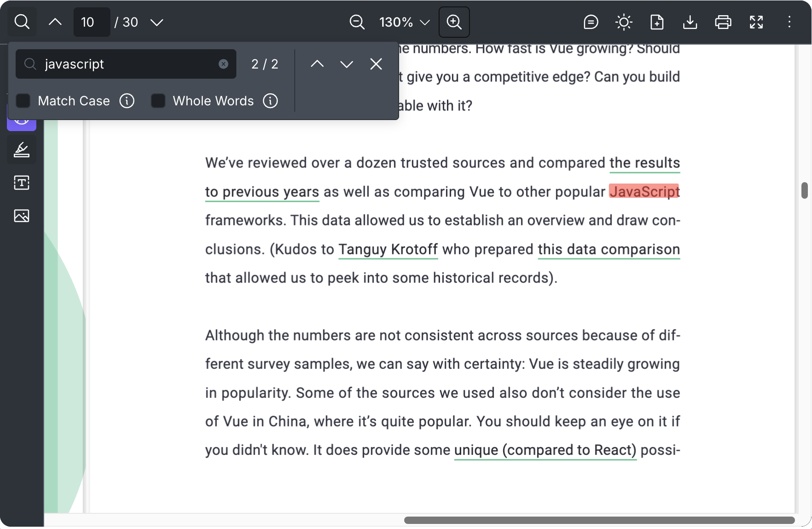This screenshot has height=529, width=812.
Task: Open "this data comparison" link
Action: [609, 249]
